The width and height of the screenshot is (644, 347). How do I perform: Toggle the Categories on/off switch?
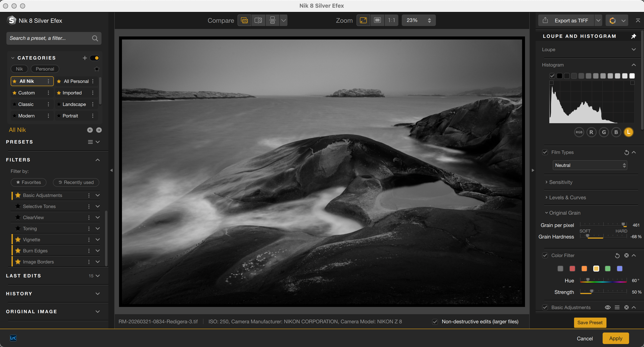tap(94, 58)
